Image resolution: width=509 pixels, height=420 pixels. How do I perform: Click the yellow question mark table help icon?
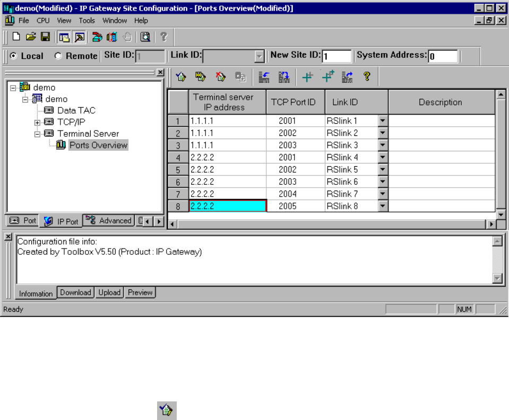coord(367,76)
